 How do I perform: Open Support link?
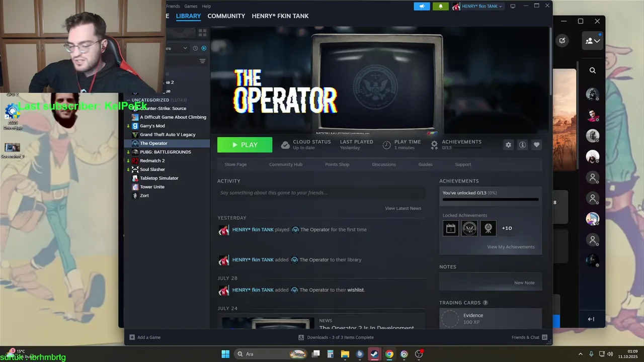point(463,164)
